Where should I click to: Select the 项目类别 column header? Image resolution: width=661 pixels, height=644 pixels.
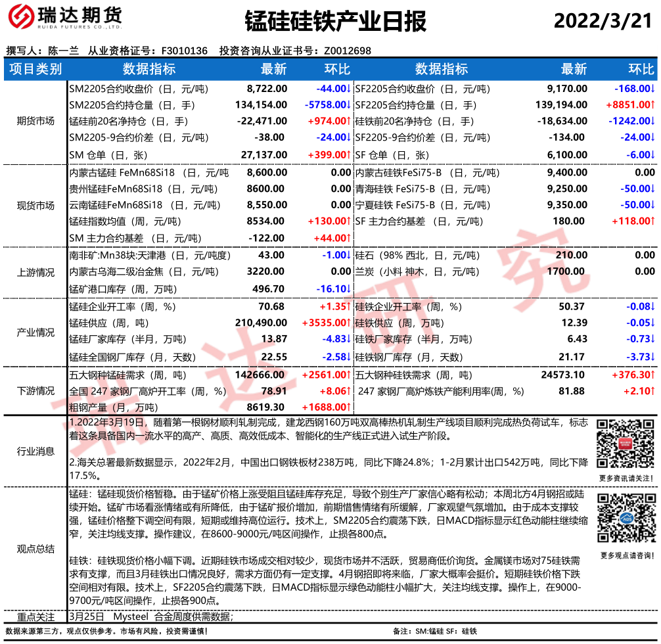pyautogui.click(x=36, y=70)
